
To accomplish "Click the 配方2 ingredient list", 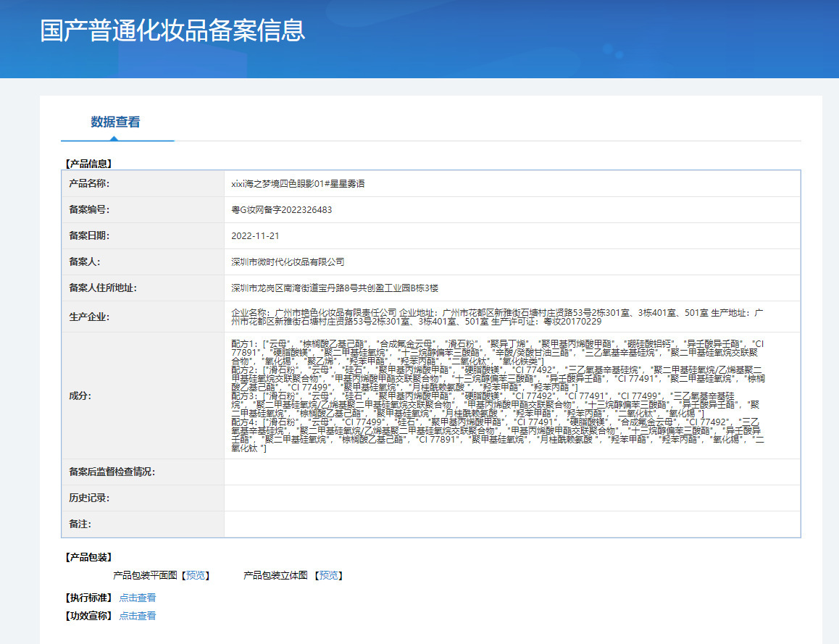I will 498,379.
